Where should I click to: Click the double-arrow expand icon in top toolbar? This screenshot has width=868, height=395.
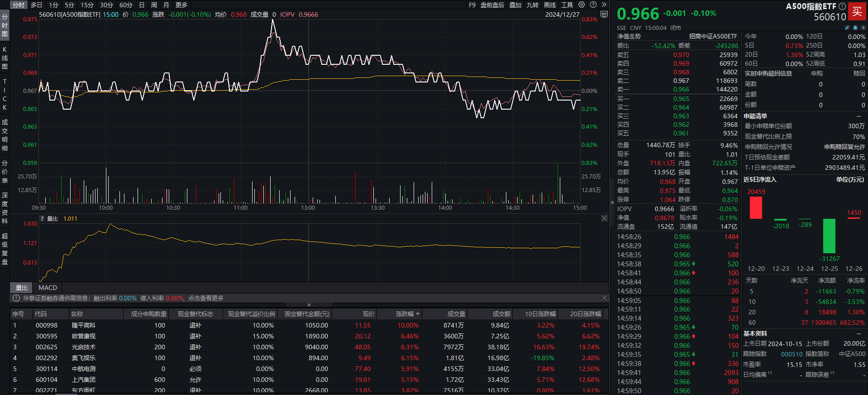tap(604, 5)
